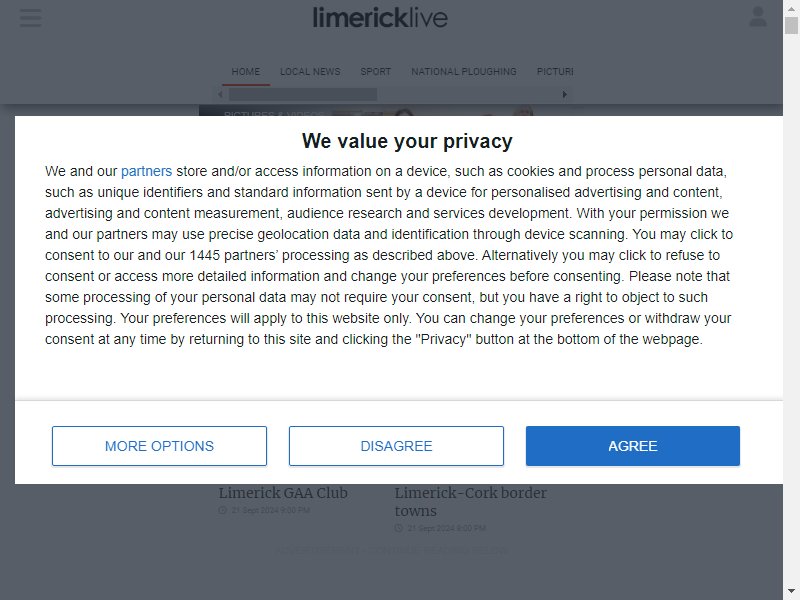Screen dimensions: 800x600
Task: Click the limericklive logo
Action: coord(380,17)
